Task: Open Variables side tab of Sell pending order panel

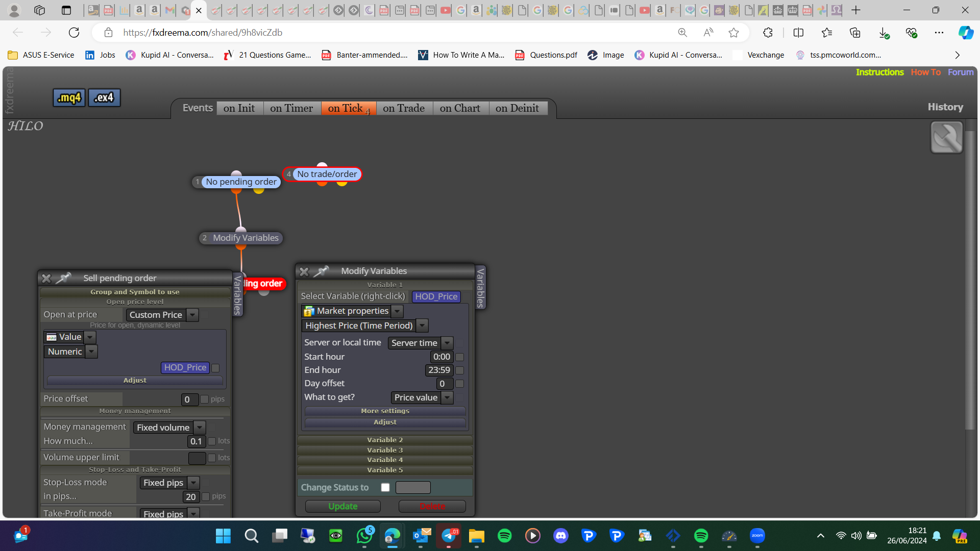Action: coord(237,295)
